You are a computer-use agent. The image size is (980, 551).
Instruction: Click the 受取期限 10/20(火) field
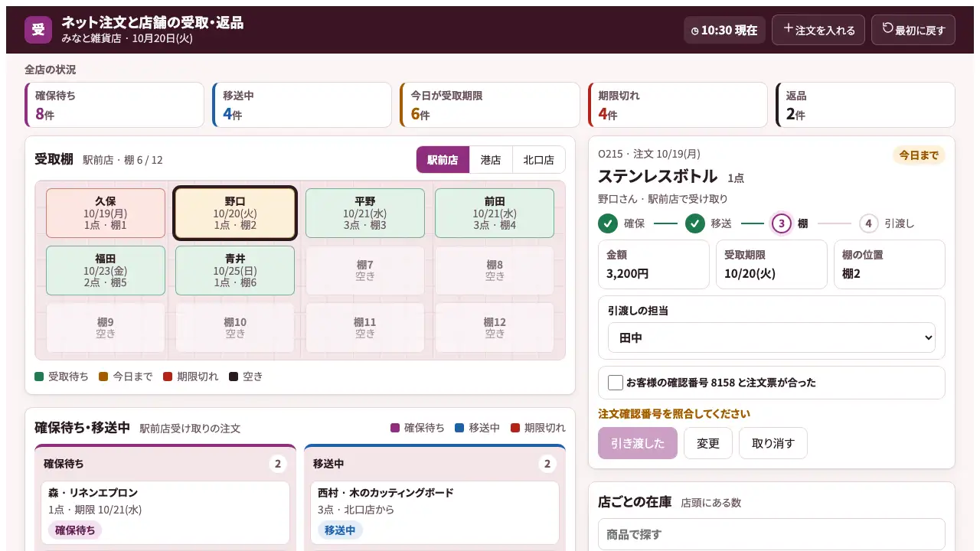(772, 264)
